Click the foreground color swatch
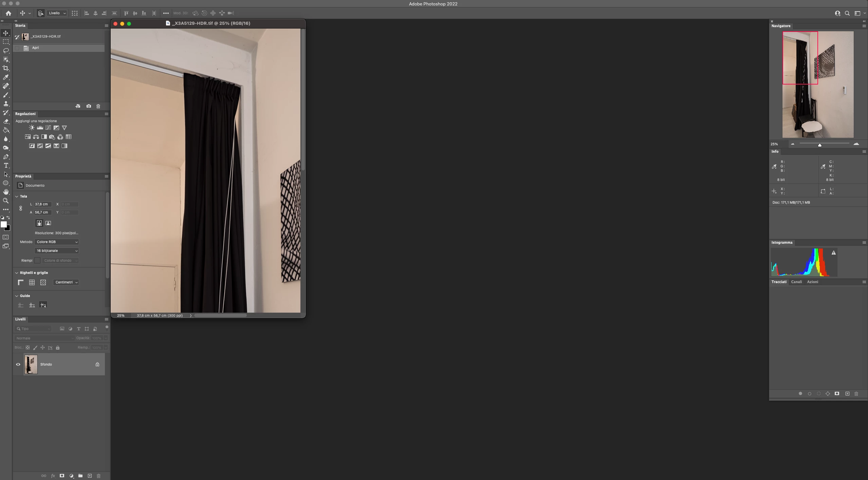Viewport: 868px width, 480px height. click(3, 224)
